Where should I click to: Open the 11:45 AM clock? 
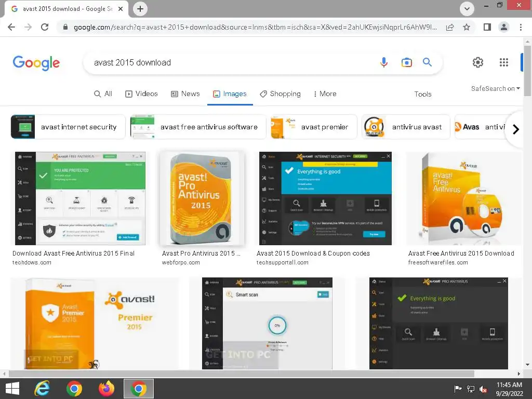(509, 389)
